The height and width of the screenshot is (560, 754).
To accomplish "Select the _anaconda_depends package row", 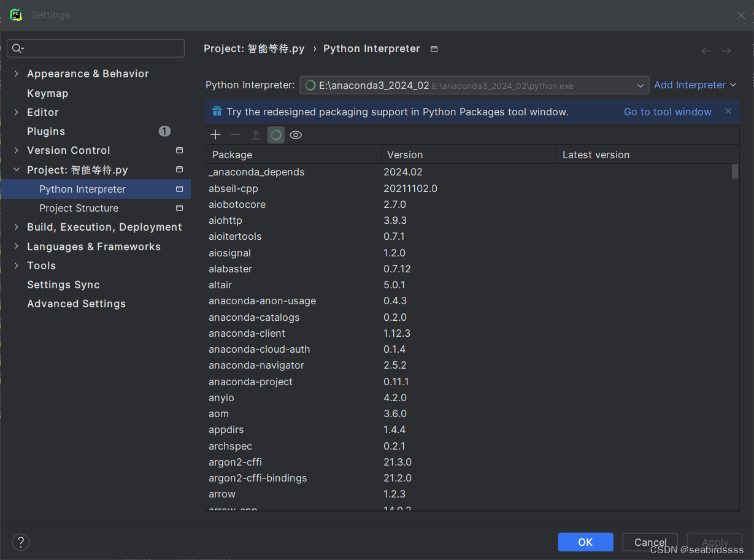I will pos(469,172).
